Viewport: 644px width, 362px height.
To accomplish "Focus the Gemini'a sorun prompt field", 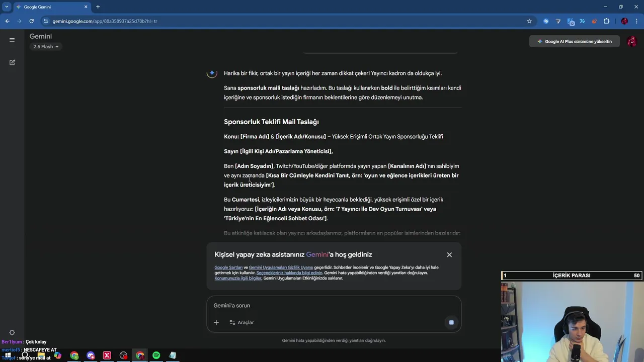I will tap(334, 306).
